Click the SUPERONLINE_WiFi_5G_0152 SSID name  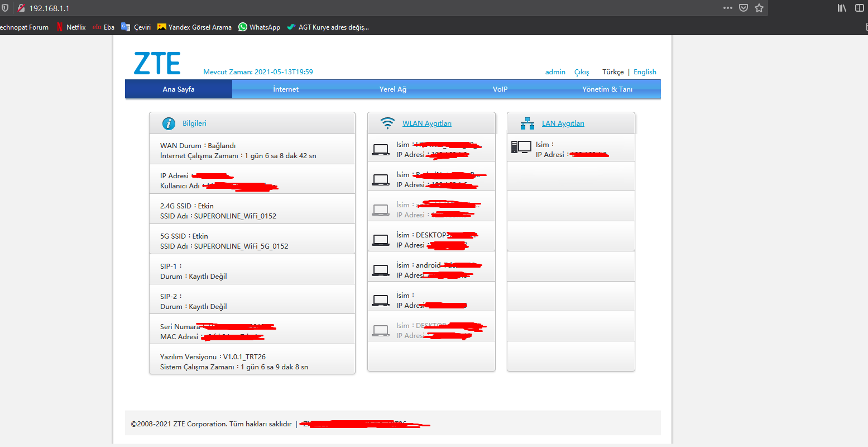(x=241, y=246)
